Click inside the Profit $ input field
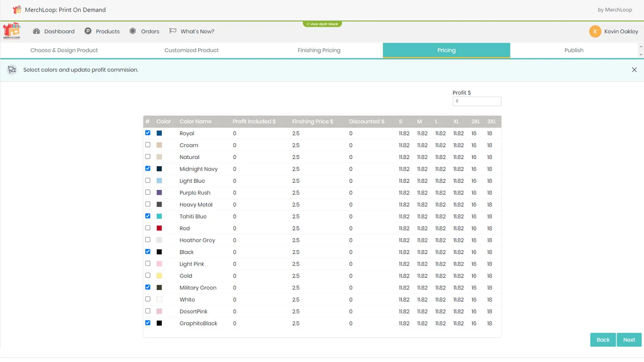The width and height of the screenshot is (644, 362). click(x=477, y=101)
